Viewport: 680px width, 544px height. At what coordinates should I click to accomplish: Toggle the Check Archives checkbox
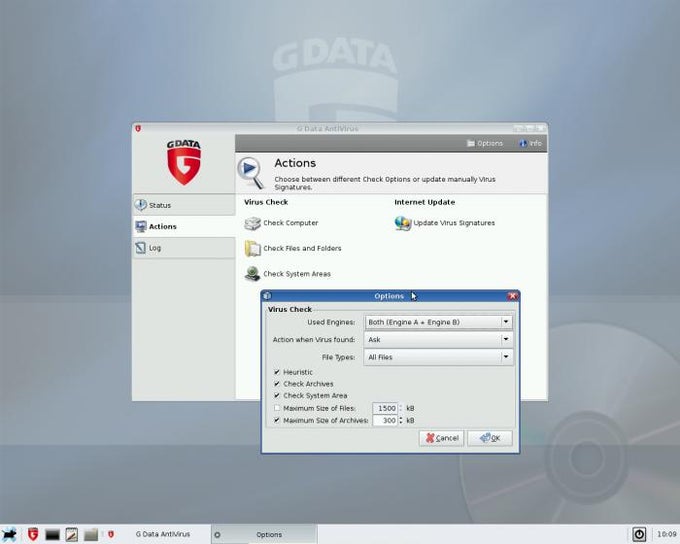click(x=277, y=384)
